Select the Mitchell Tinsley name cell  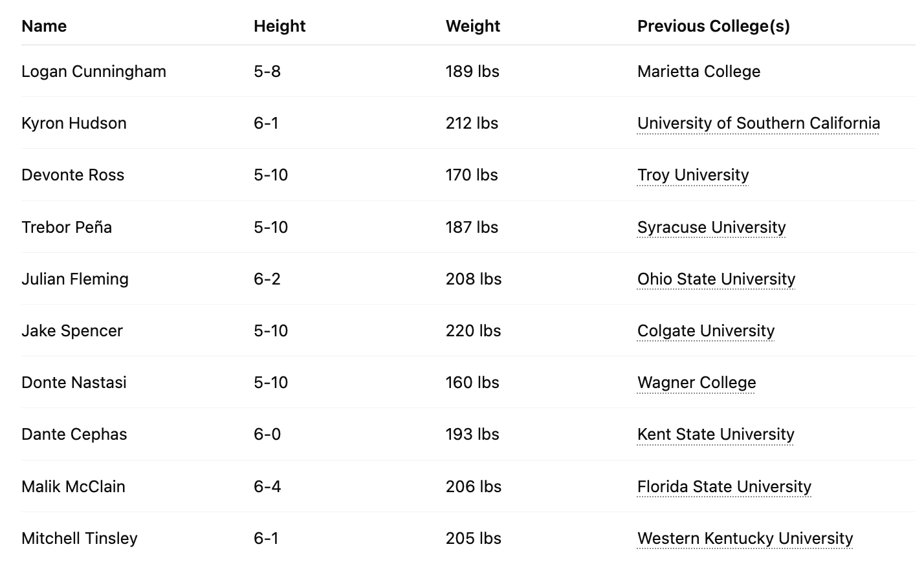80,539
